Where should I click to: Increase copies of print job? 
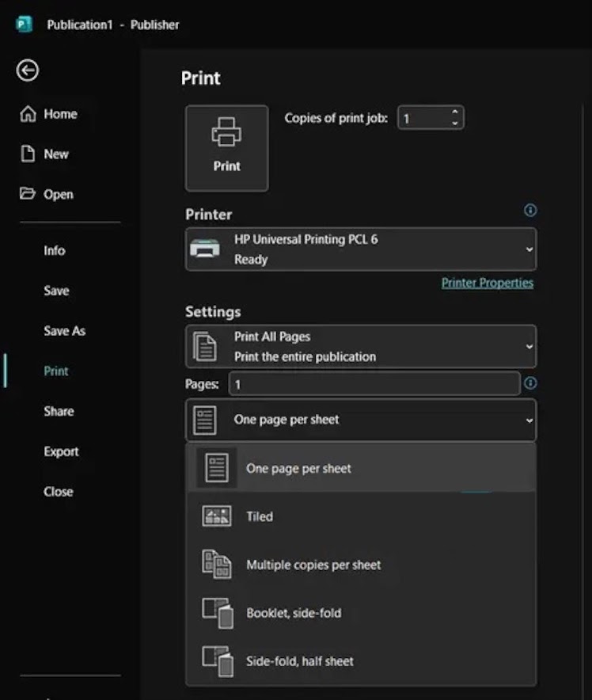[454, 112]
